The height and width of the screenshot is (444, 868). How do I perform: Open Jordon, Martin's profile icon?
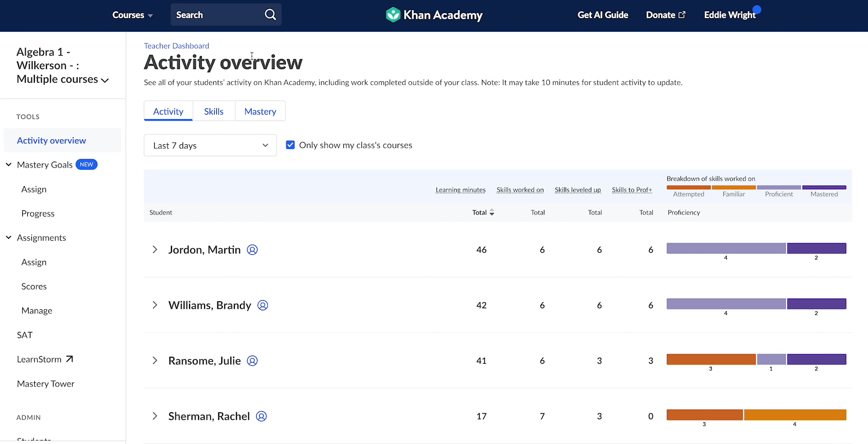point(252,250)
